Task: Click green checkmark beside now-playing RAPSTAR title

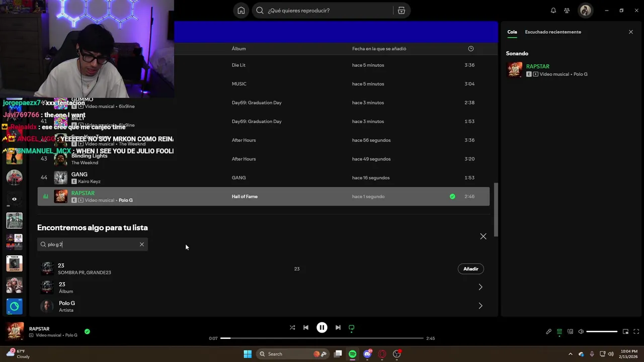Action: point(87,332)
